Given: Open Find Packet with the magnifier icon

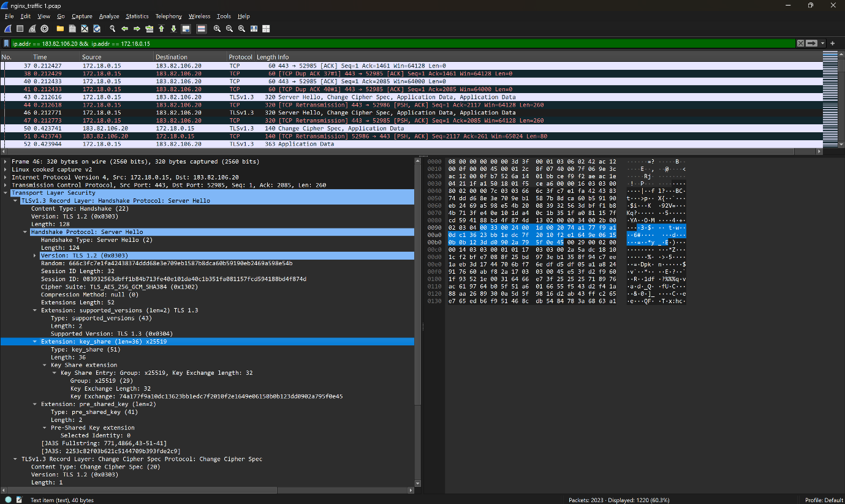Looking at the screenshot, I should pyautogui.click(x=112, y=29).
